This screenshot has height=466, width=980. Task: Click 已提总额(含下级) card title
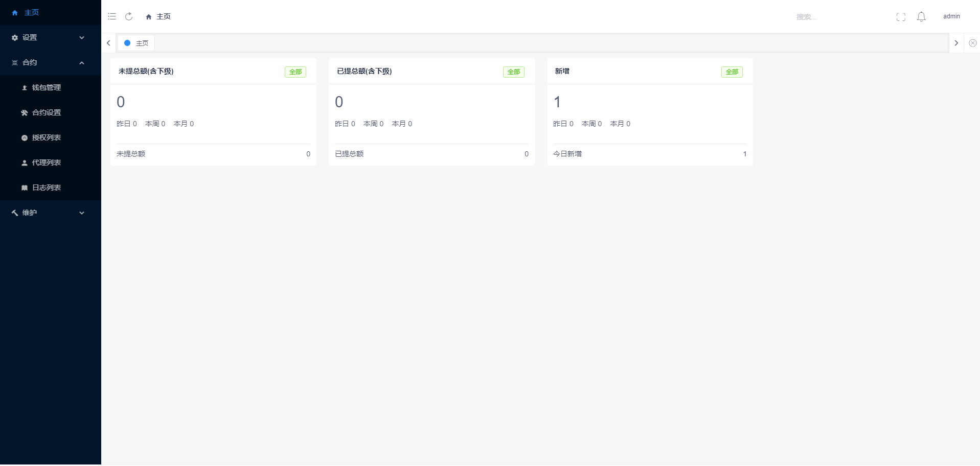pyautogui.click(x=364, y=71)
